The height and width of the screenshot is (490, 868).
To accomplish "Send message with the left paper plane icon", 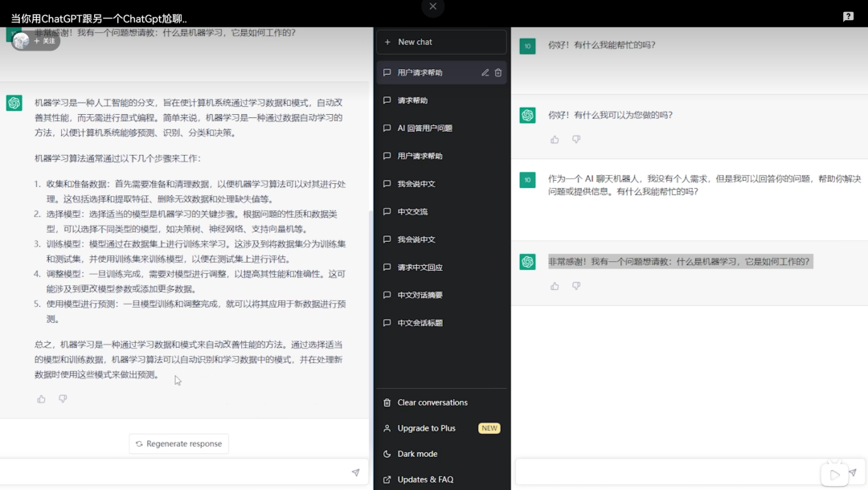I will pyautogui.click(x=355, y=472).
